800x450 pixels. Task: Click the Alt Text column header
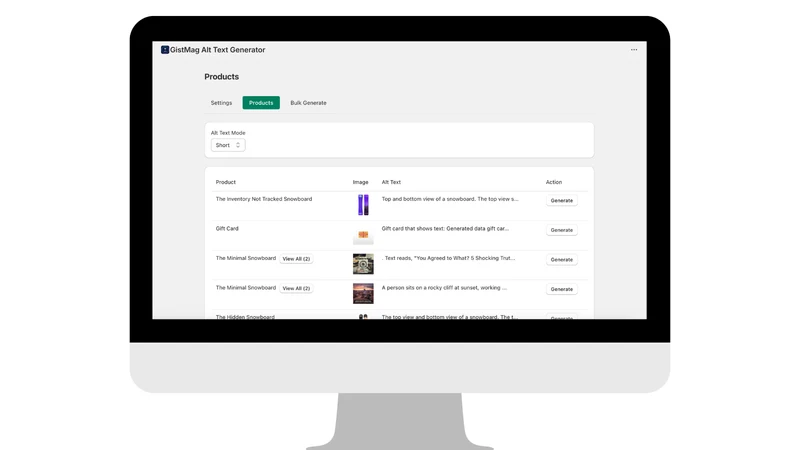point(391,182)
